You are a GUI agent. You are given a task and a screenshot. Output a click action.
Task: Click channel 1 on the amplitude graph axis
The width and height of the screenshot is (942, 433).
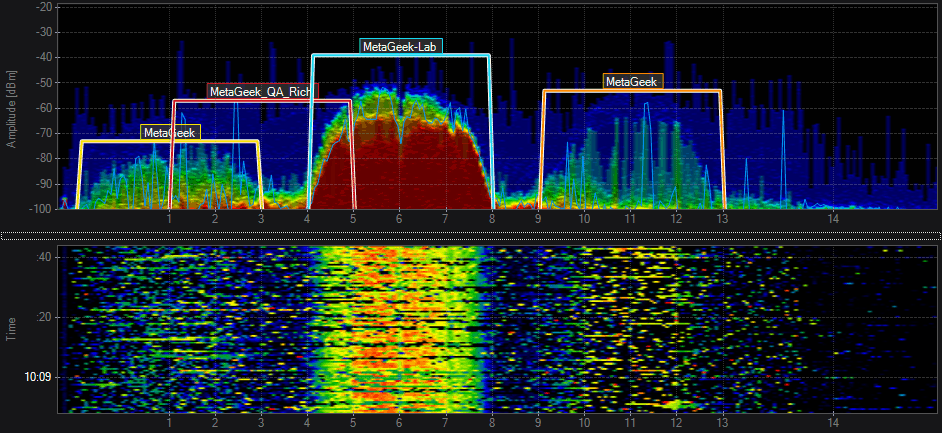170,219
